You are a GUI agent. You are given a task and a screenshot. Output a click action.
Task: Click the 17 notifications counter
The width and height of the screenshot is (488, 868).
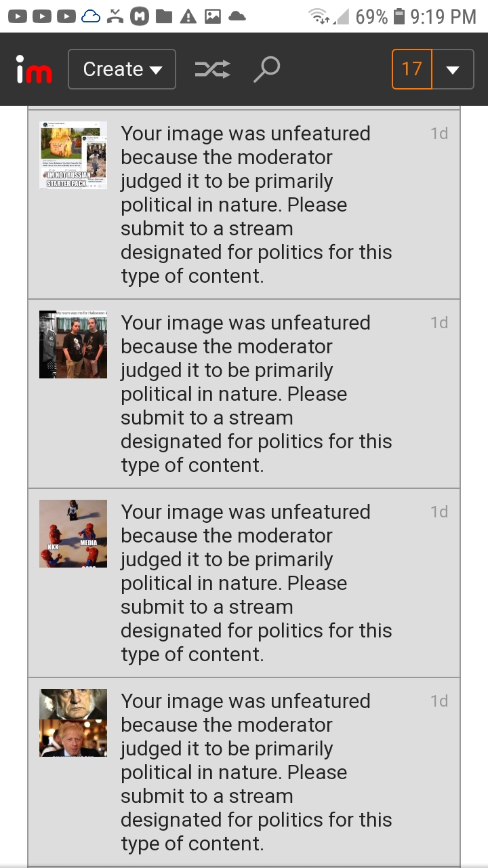pyautogui.click(x=412, y=69)
